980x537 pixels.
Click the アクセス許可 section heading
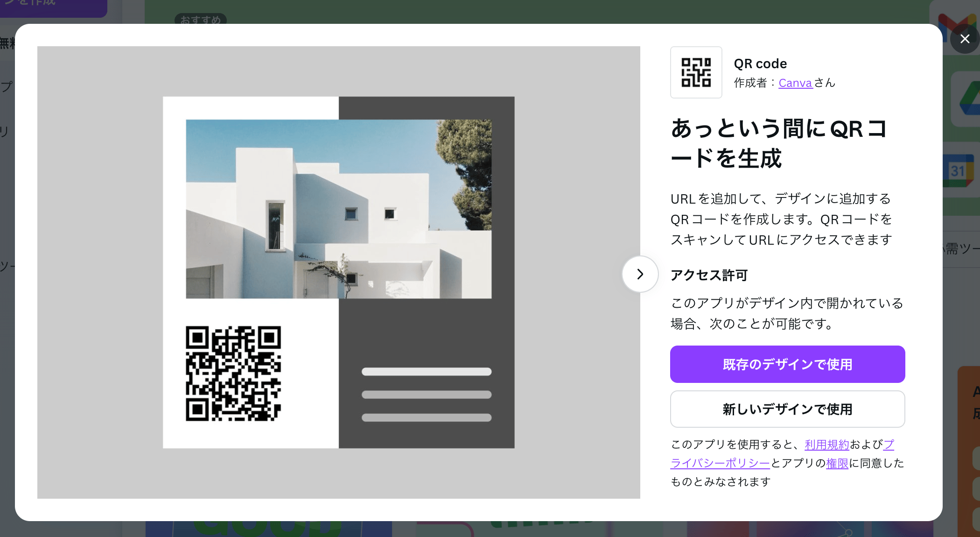coord(708,276)
